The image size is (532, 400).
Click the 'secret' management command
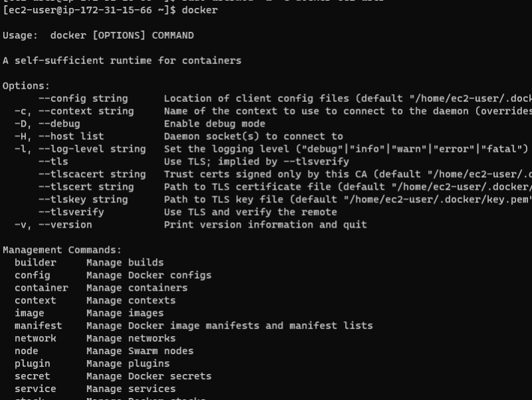(32, 376)
